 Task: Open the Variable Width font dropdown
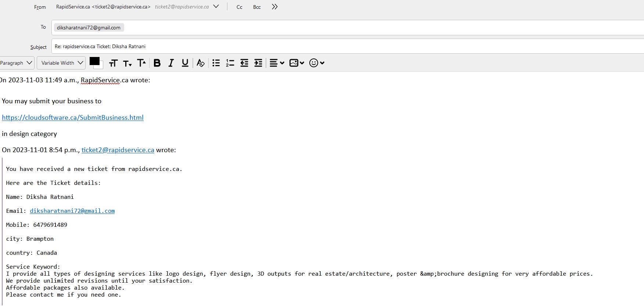click(x=61, y=63)
